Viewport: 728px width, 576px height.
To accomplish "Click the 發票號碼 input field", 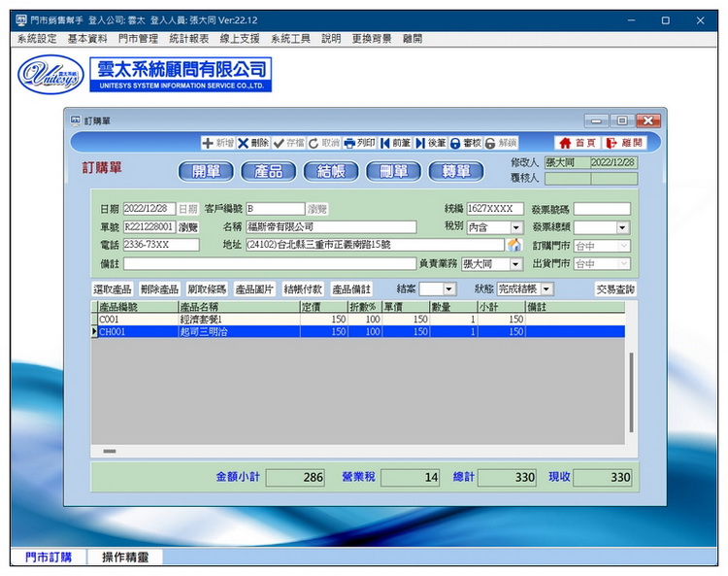I will (602, 209).
